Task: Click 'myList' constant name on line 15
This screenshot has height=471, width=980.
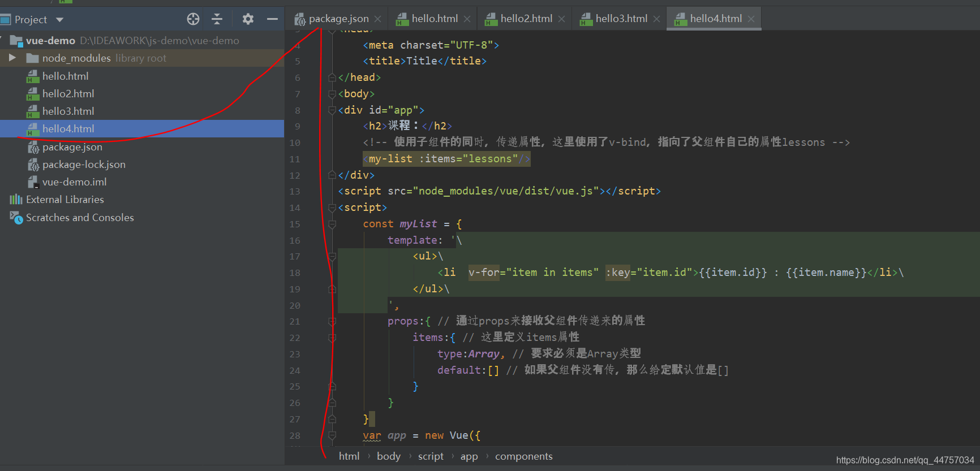Action: coord(418,224)
